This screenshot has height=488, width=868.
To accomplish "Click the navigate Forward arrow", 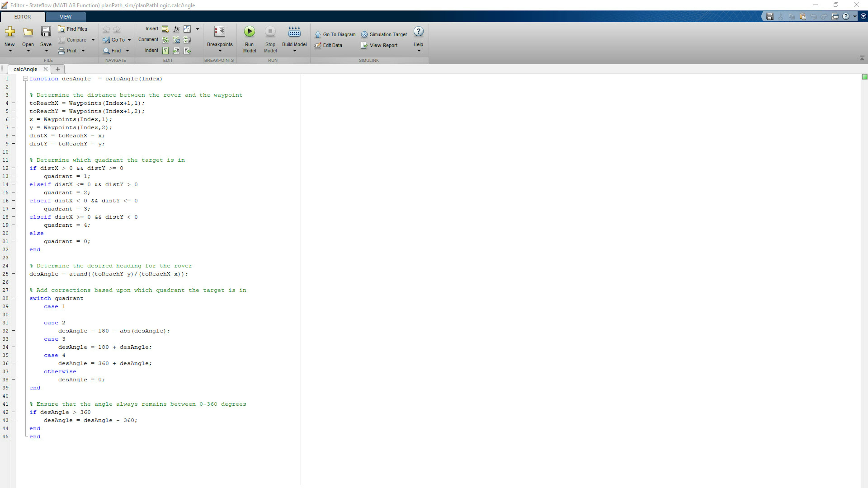I will click(x=117, y=29).
